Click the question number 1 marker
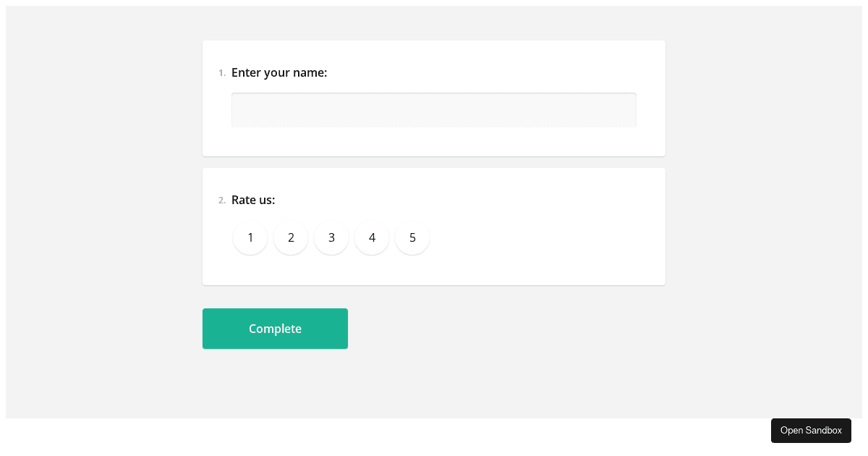 [x=221, y=72]
